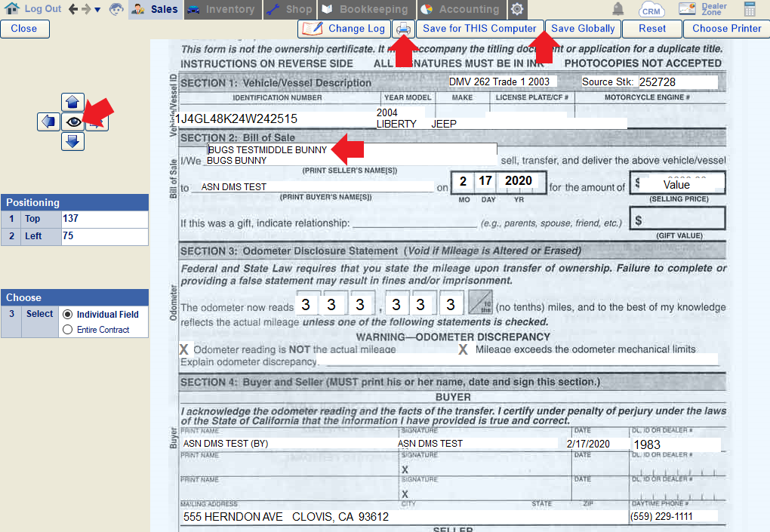Move field down with the down arrow
The height and width of the screenshot is (532, 770).
72,141
